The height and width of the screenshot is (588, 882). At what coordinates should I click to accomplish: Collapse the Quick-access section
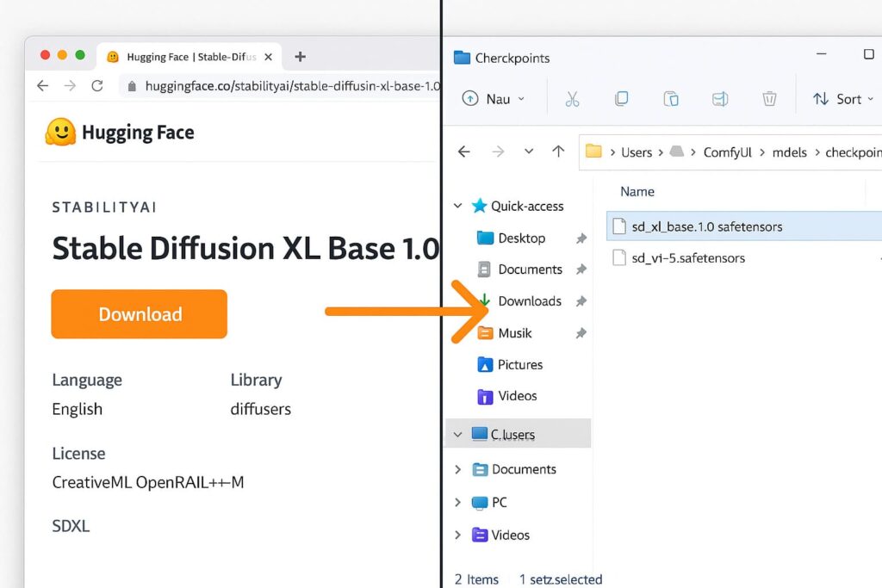click(x=458, y=206)
